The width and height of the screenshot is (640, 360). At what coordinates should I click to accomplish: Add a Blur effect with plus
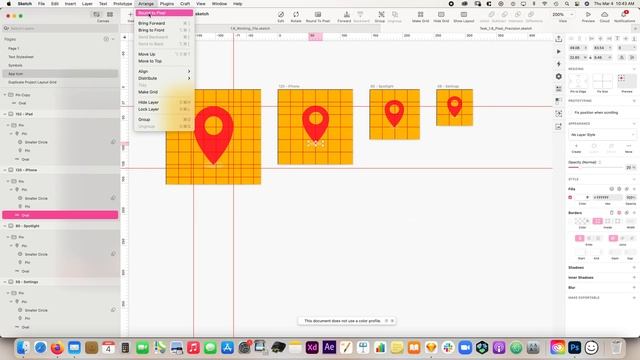pyautogui.click(x=634, y=288)
